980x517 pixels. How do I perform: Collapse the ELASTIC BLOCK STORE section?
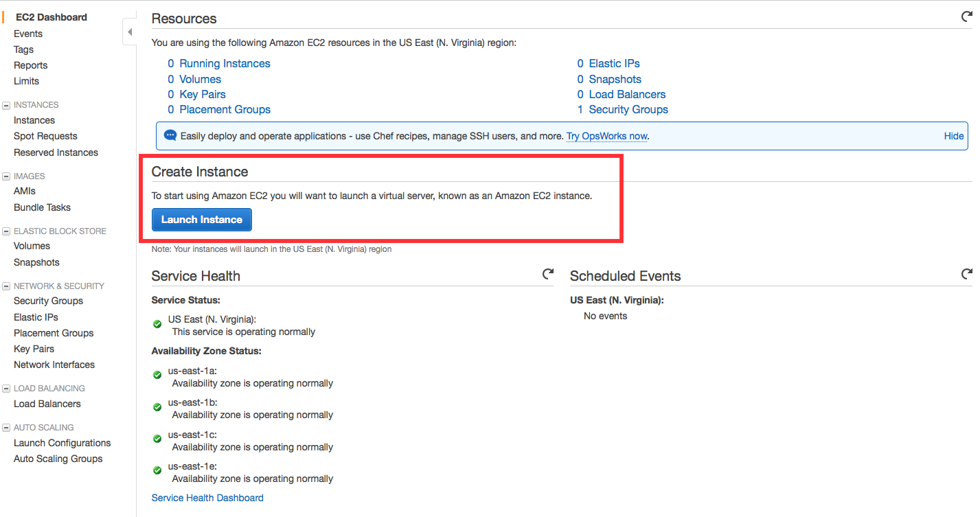click(6, 231)
